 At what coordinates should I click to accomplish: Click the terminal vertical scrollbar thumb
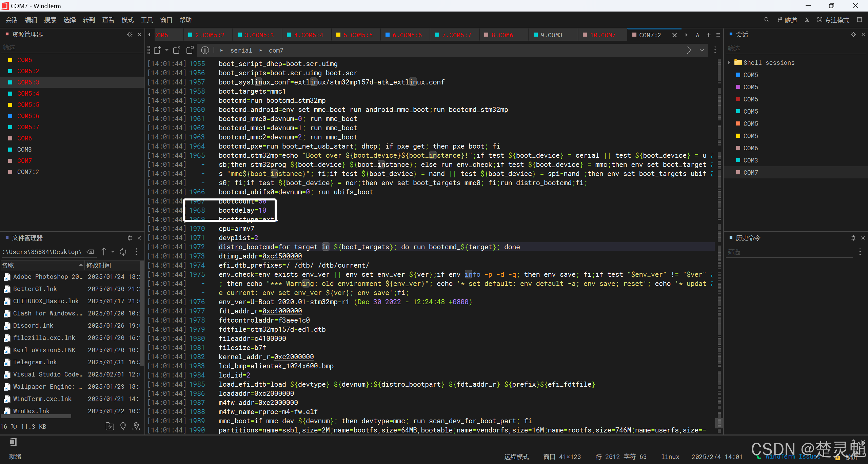pos(718,423)
